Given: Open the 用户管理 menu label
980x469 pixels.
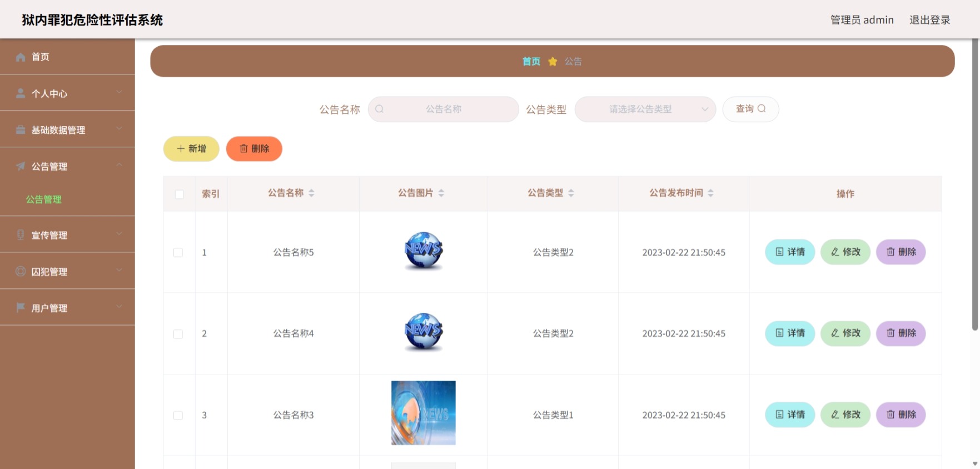Looking at the screenshot, I should pyautogui.click(x=49, y=308).
